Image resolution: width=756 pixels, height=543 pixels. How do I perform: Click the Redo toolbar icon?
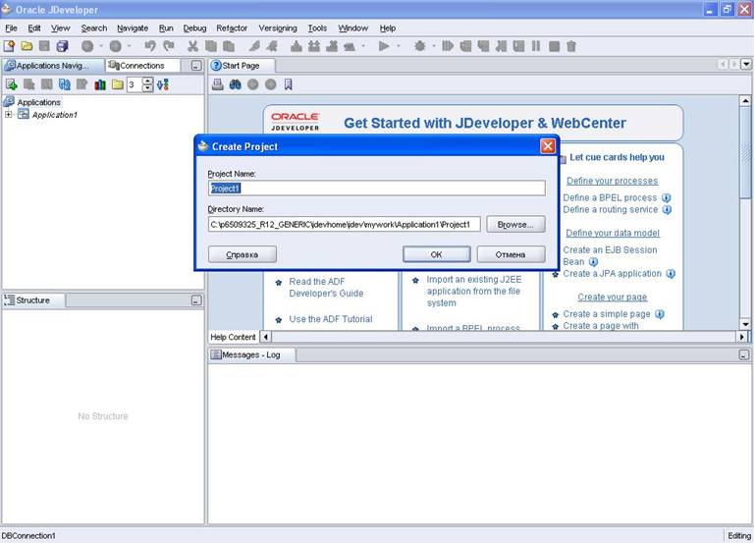pyautogui.click(x=168, y=46)
